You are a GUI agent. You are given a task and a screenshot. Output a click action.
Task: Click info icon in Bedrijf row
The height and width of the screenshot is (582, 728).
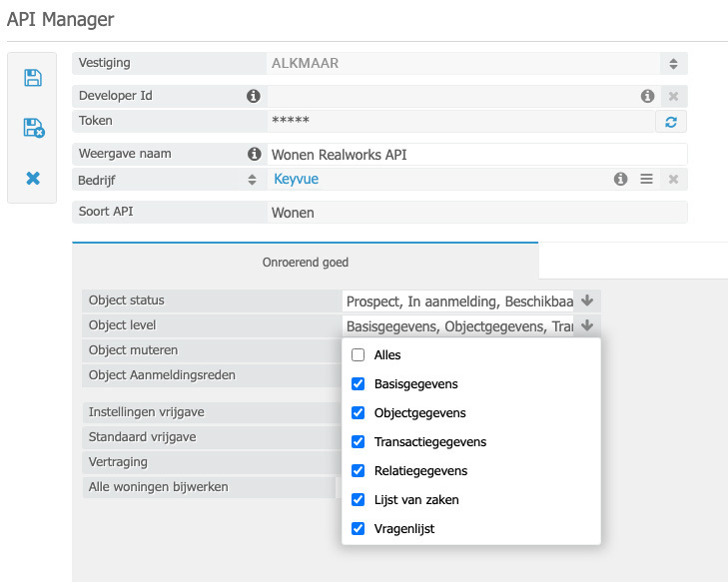coord(620,179)
